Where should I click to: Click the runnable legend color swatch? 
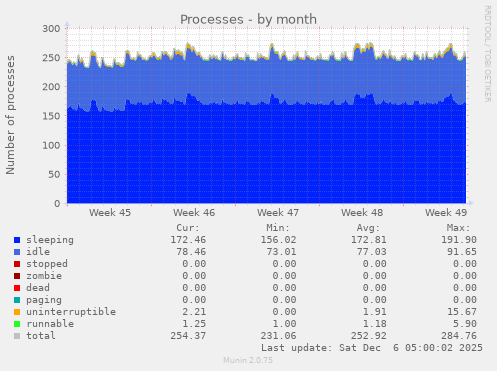(17, 324)
